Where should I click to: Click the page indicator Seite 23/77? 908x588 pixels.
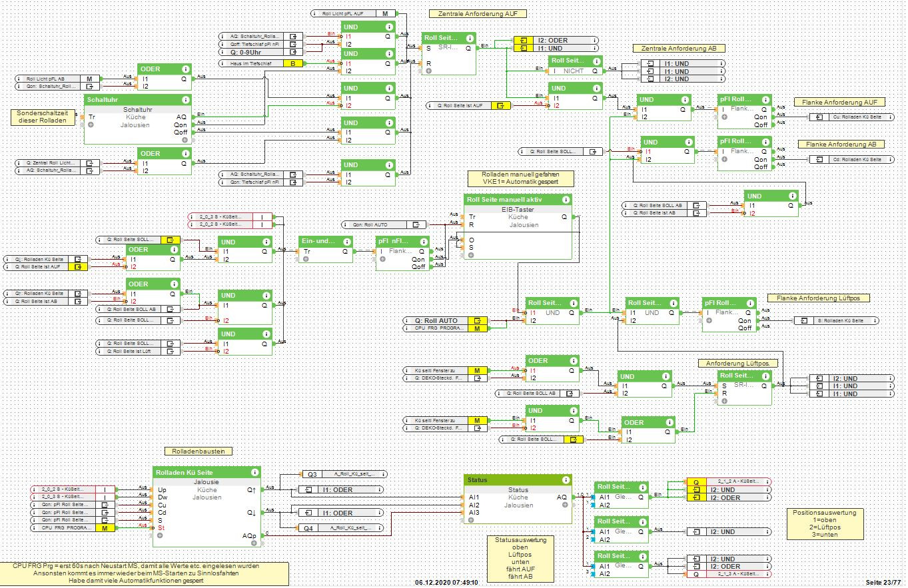coord(883,582)
